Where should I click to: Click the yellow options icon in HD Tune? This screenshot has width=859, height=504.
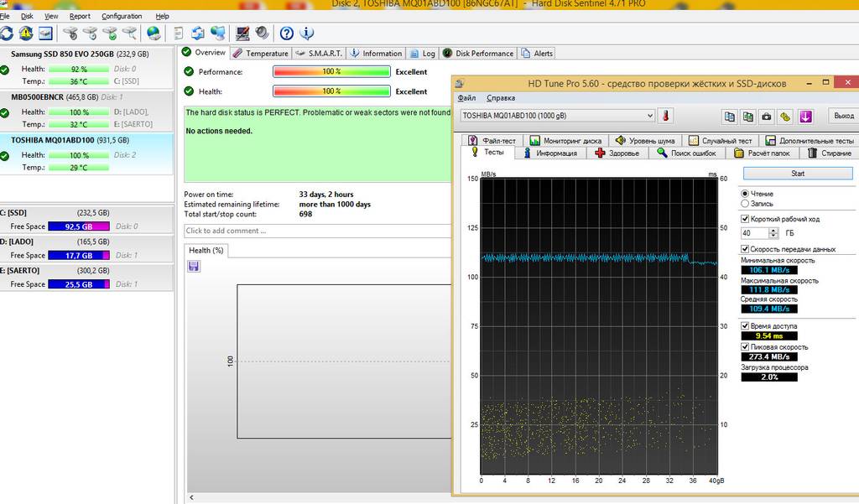[785, 116]
